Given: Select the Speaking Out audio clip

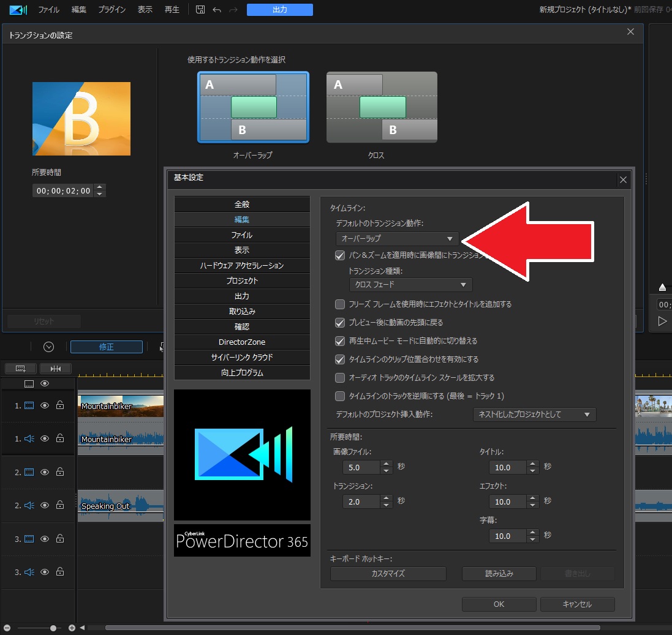Looking at the screenshot, I should click(x=121, y=506).
